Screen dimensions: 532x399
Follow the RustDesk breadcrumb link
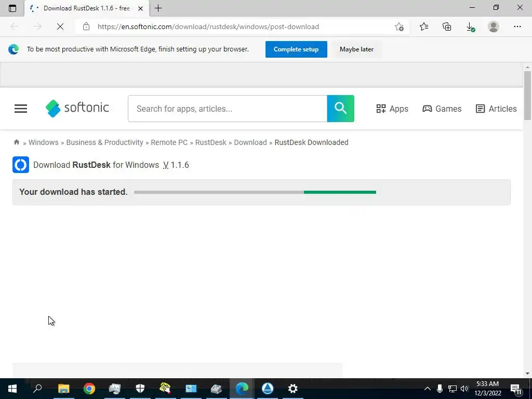point(211,142)
